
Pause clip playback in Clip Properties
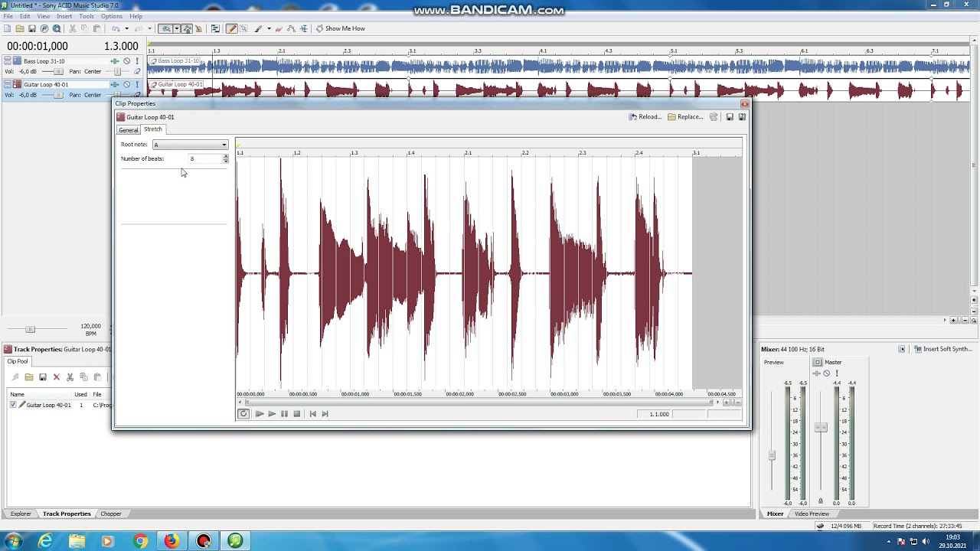point(284,414)
